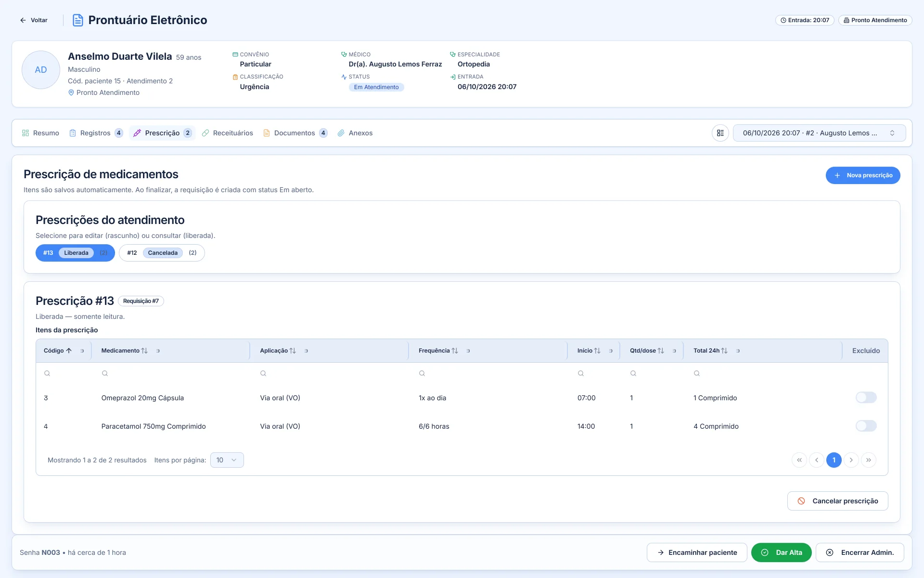Open the Anexos tab
Image resolution: width=924 pixels, height=578 pixels.
click(355, 133)
